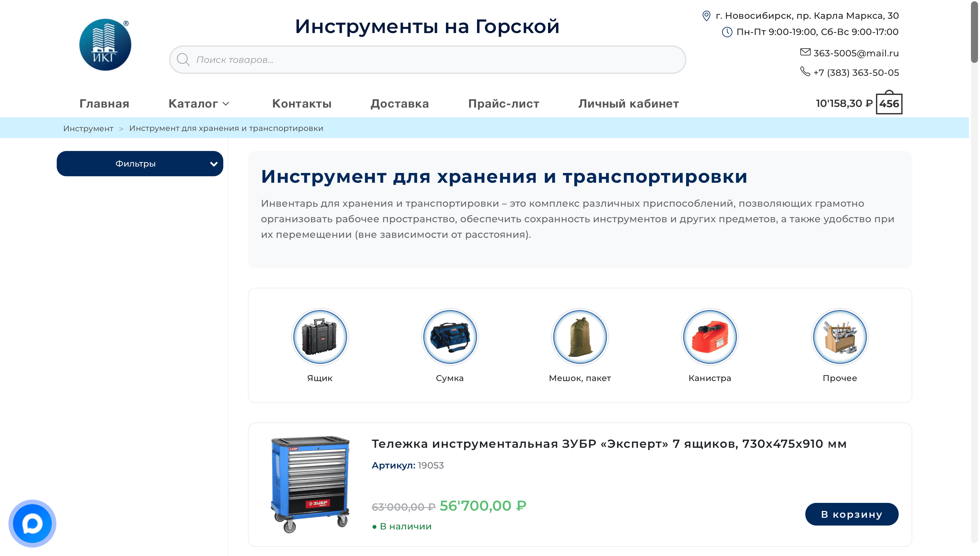The height and width of the screenshot is (556, 980).
Task: Open the chat widget bubble
Action: pos(32,523)
